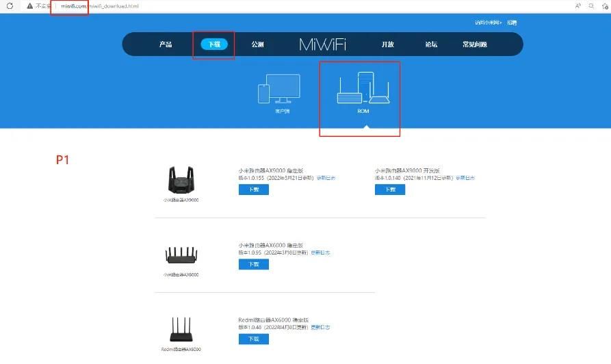Follow the 招聘 link at top right
The width and height of the screenshot is (611, 364).
point(512,23)
